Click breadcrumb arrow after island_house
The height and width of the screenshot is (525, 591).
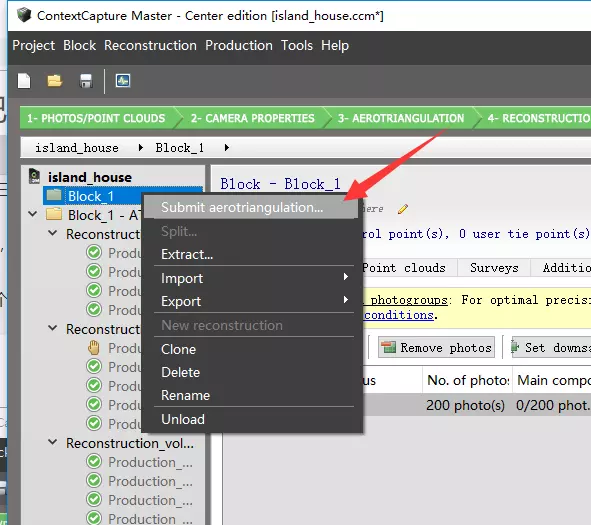[x=141, y=147]
